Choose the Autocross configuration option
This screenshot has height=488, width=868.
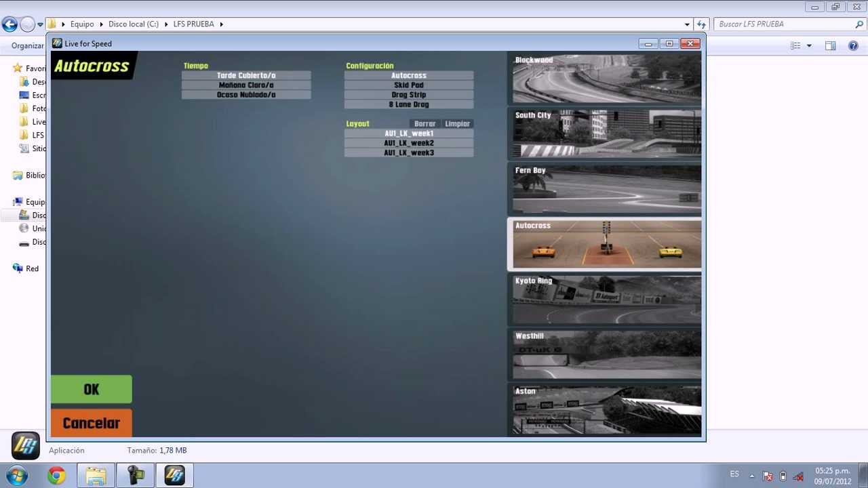[409, 75]
